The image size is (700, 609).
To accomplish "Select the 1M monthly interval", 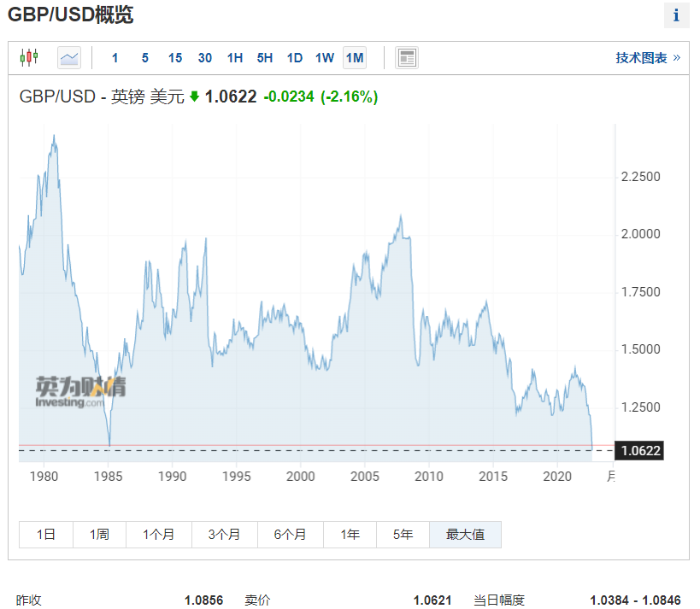I will (x=355, y=58).
